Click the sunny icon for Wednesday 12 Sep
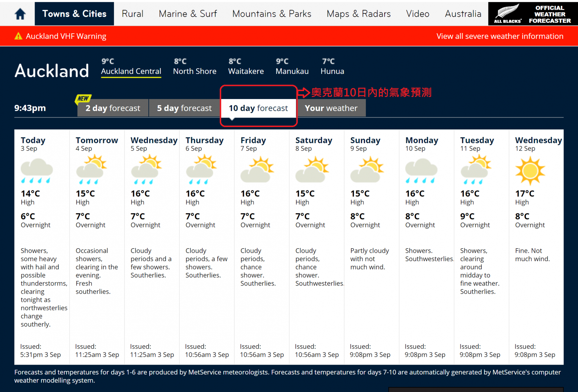 point(530,170)
